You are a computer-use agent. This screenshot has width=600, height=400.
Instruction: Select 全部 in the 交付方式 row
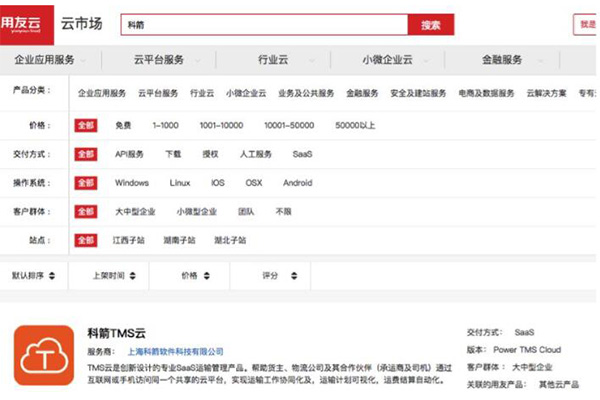pyautogui.click(x=86, y=154)
